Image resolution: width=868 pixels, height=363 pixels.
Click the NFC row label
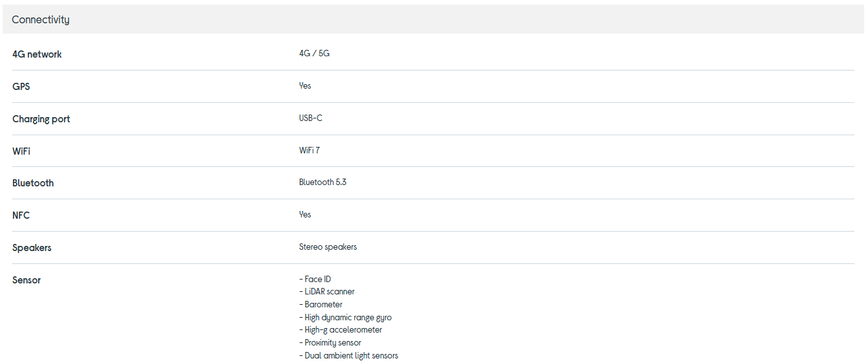click(x=21, y=215)
